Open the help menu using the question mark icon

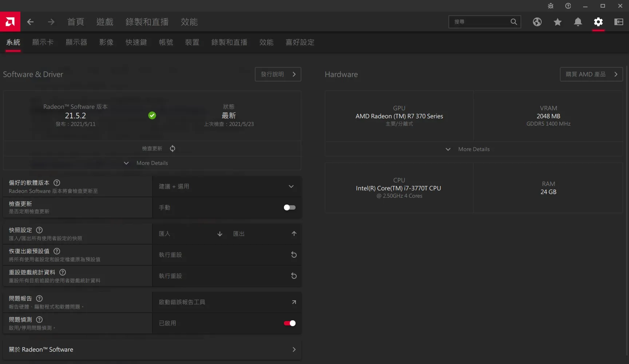[567, 6]
